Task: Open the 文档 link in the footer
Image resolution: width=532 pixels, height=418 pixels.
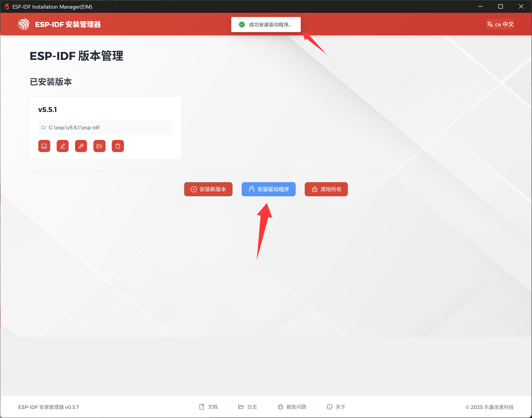Action: point(208,407)
